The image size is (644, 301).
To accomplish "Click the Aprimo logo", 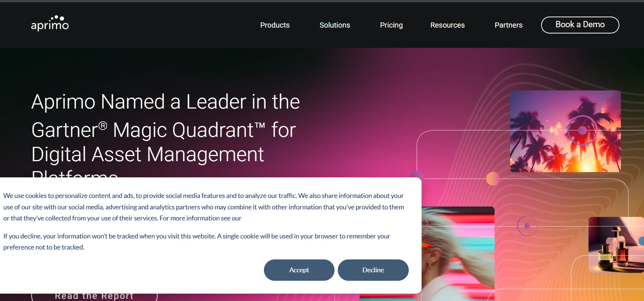I will tap(50, 23).
